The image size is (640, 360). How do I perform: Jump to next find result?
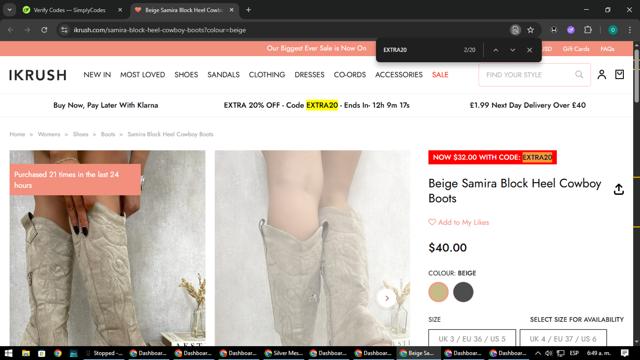[513, 50]
